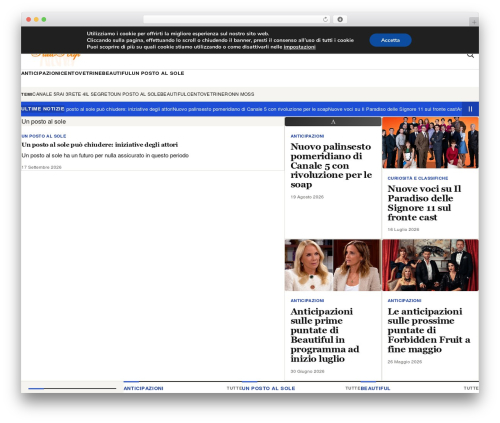Image resolution: width=500 pixels, height=423 pixels.
Task: Select Rai 3 topic tag
Action: [61, 94]
